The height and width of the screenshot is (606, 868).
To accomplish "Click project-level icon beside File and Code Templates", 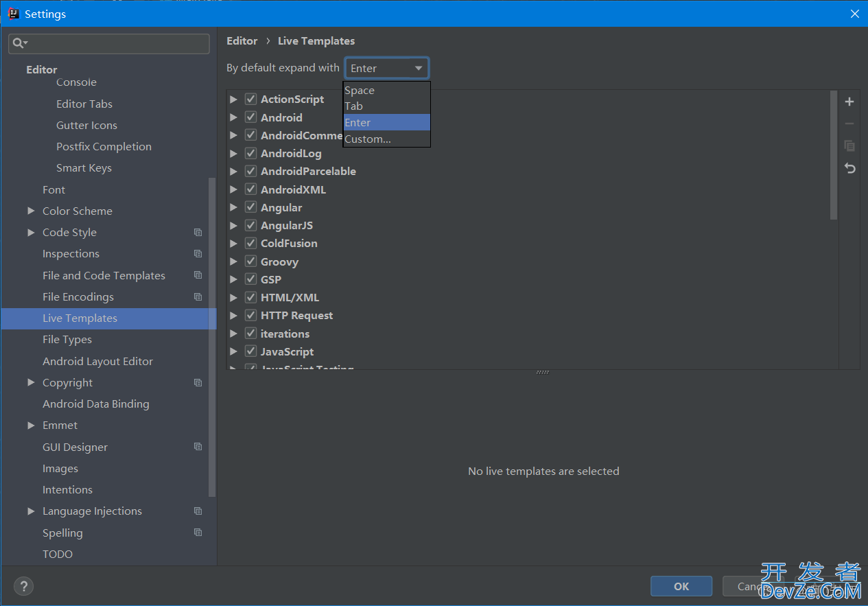I will pos(198,275).
